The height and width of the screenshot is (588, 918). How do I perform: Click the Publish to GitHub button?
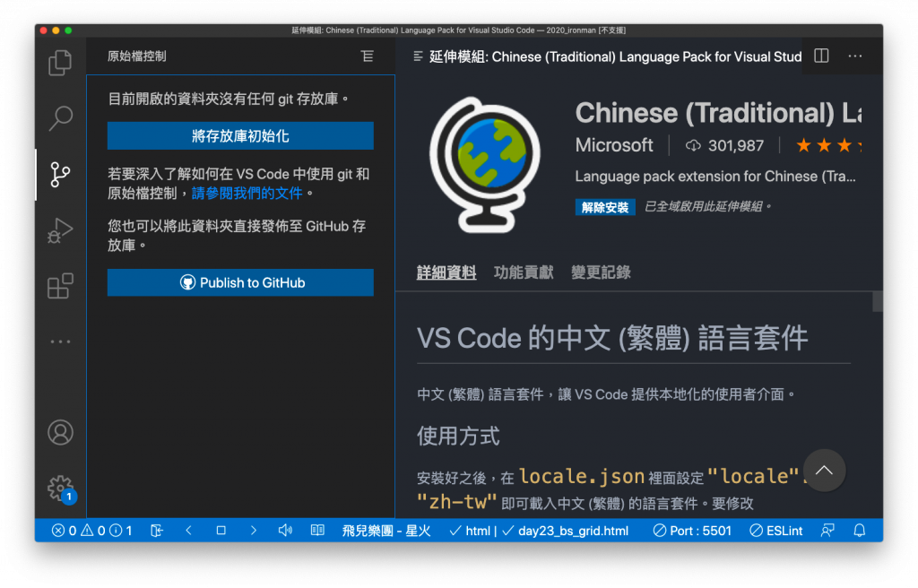(x=240, y=283)
